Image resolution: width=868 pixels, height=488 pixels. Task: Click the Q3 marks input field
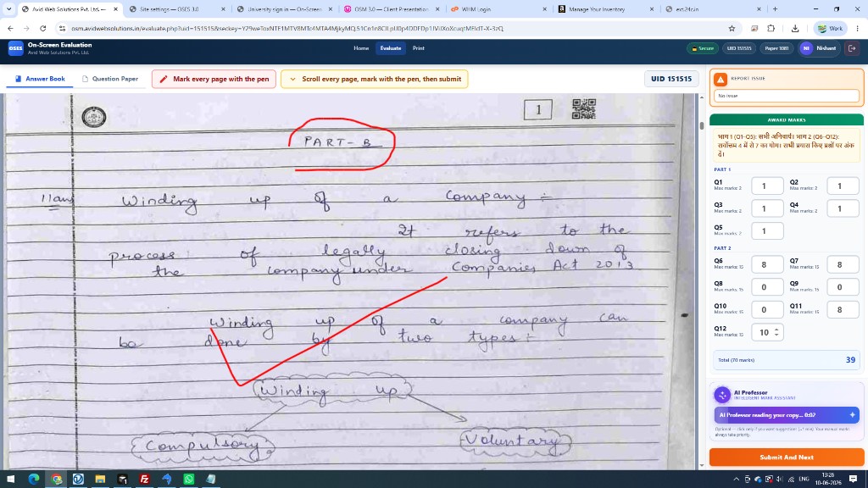pyautogui.click(x=766, y=208)
